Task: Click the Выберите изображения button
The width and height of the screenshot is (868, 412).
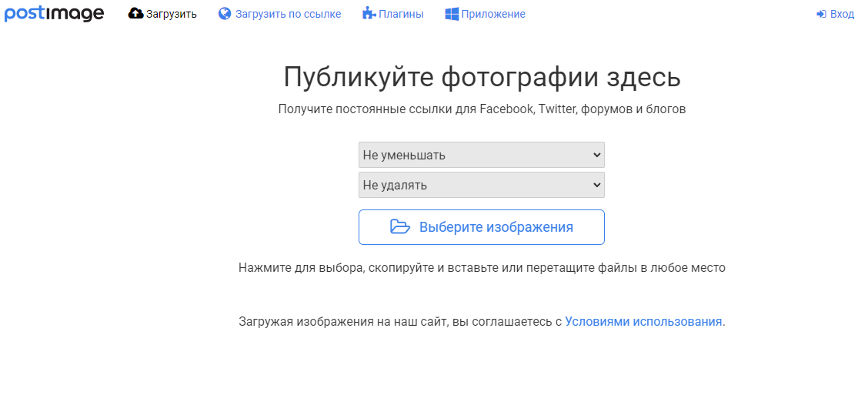Action: point(482,227)
